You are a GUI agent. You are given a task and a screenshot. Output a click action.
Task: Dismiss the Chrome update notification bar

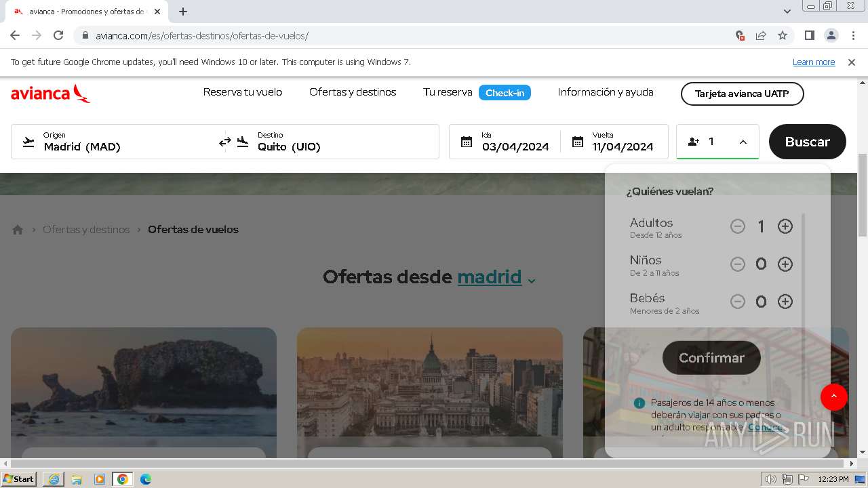(x=852, y=62)
